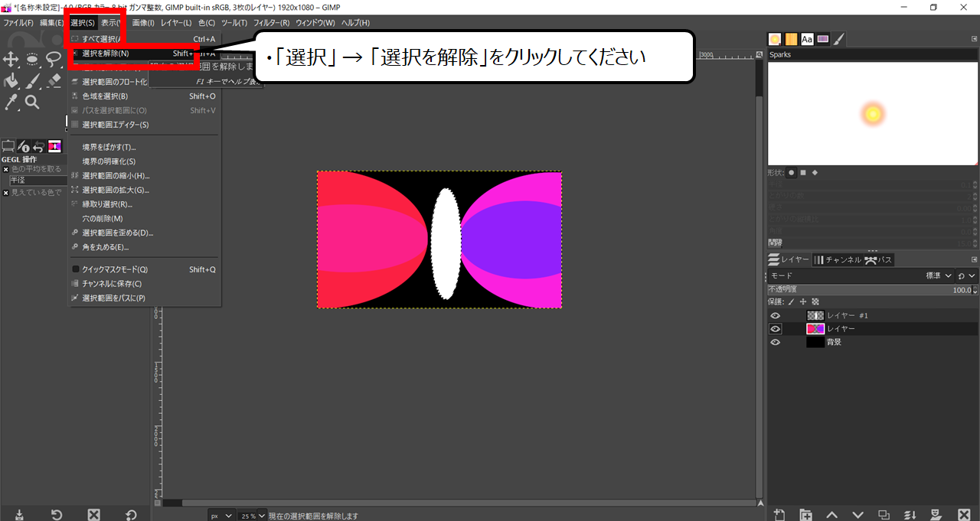This screenshot has height=521, width=980.
Task: Select the Eraser tool
Action: (54, 80)
